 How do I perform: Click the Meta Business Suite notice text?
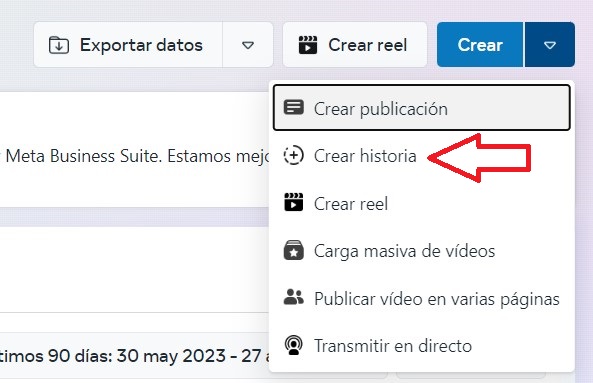pyautogui.click(x=136, y=156)
